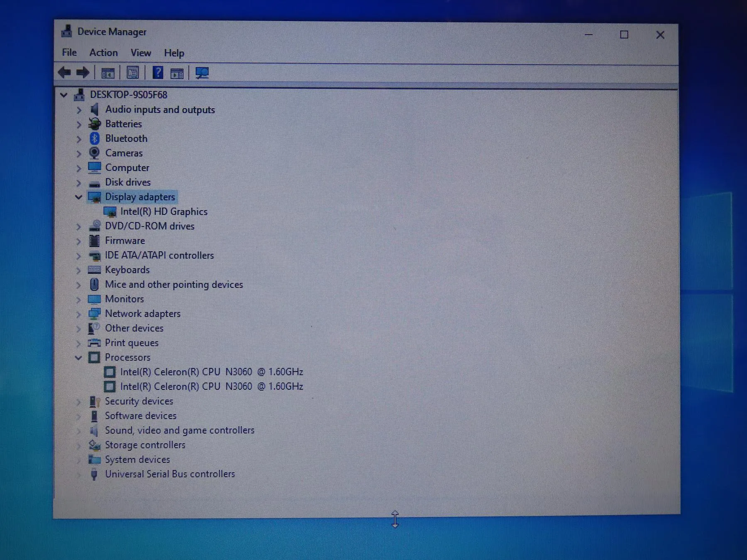Click the Audio inputs and outputs speaker icon
747x560 pixels.
95,110
